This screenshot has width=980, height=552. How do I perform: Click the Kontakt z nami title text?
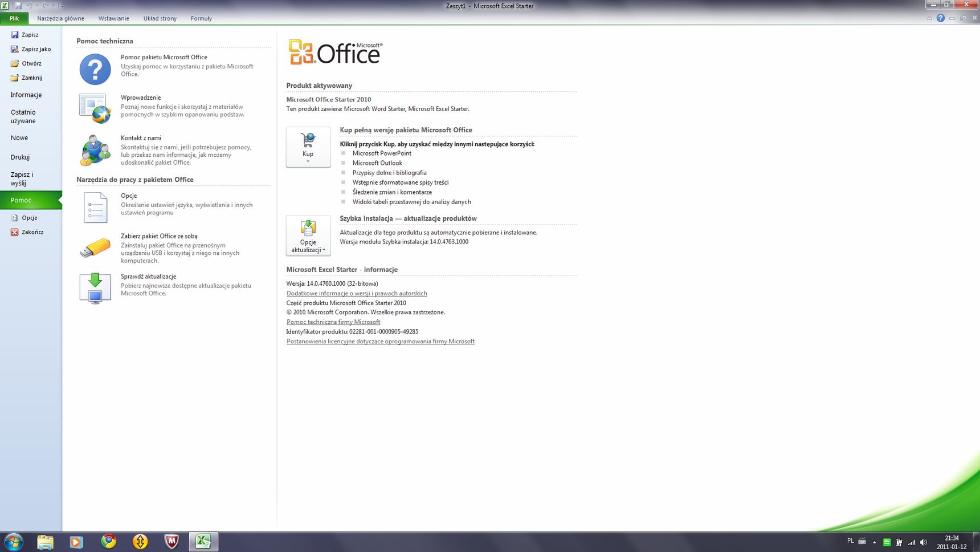141,138
